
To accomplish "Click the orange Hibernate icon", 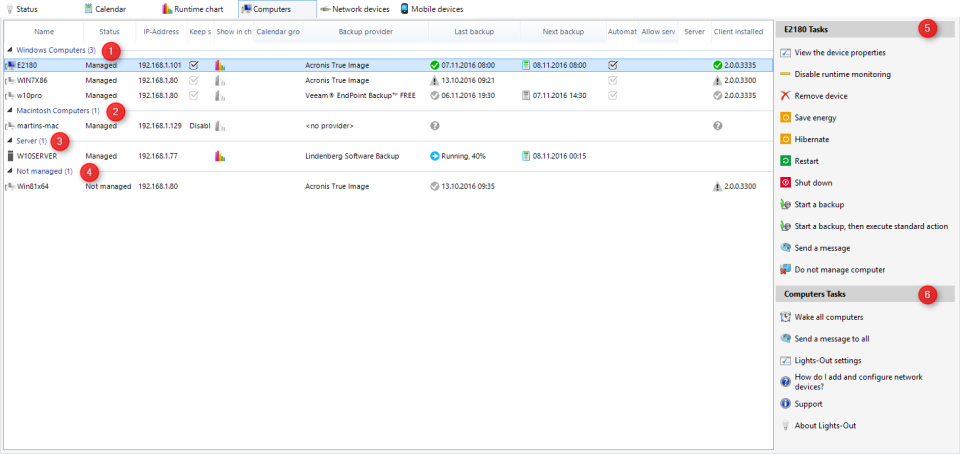I will point(785,139).
